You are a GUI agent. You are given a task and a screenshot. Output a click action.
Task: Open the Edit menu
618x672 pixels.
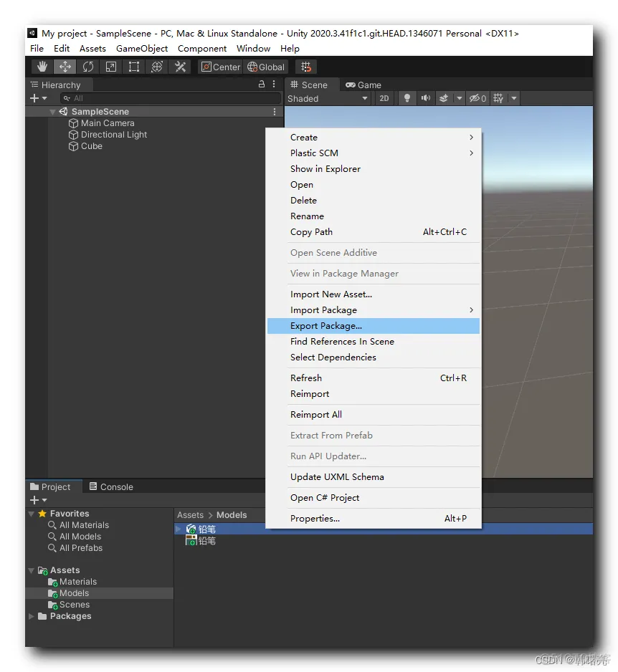pyautogui.click(x=62, y=49)
